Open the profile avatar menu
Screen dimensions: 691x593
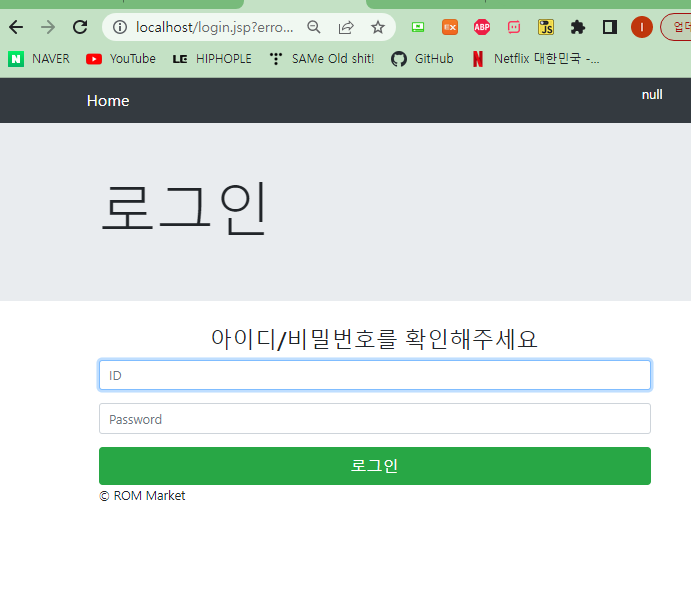tap(642, 27)
